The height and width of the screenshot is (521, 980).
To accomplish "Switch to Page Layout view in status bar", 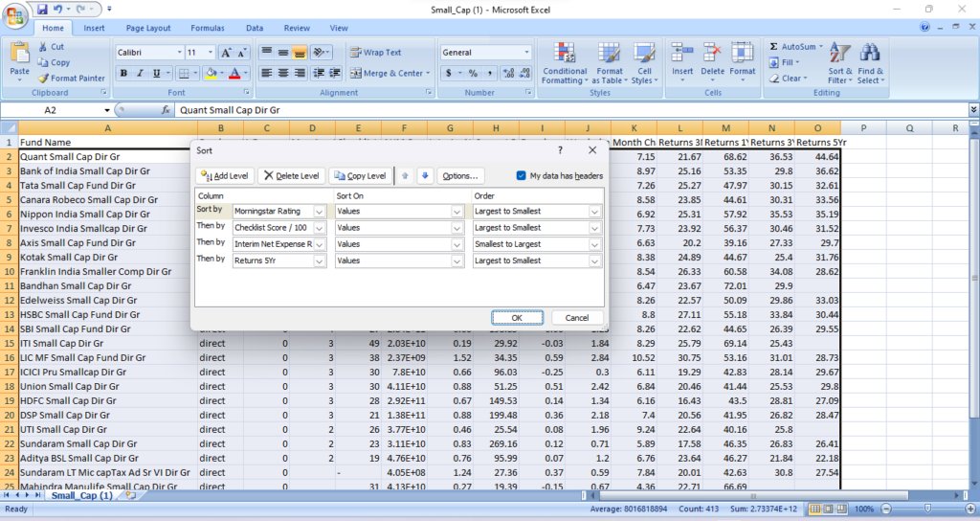I will pos(828,509).
